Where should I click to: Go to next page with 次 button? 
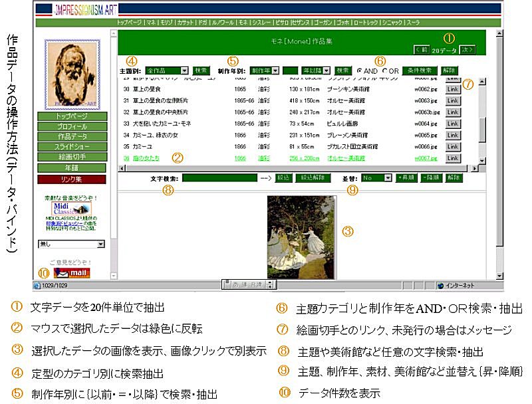point(467,49)
